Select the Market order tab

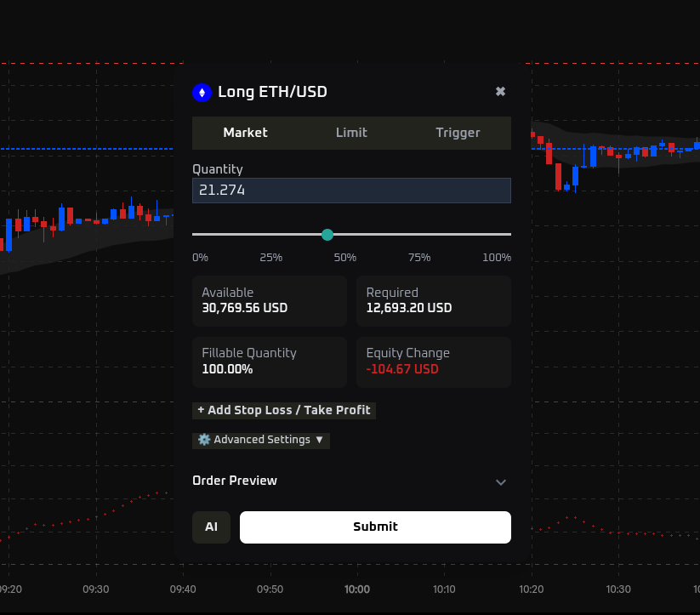click(x=245, y=133)
